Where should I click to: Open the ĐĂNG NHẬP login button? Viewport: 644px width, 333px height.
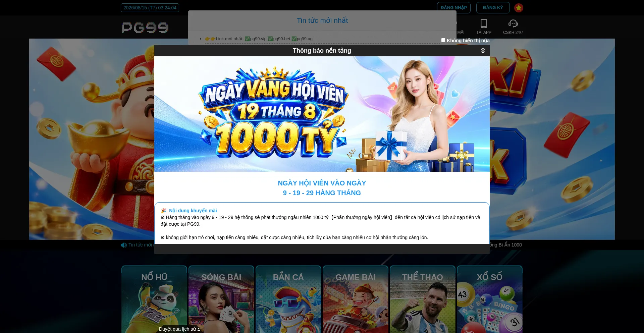[453, 8]
